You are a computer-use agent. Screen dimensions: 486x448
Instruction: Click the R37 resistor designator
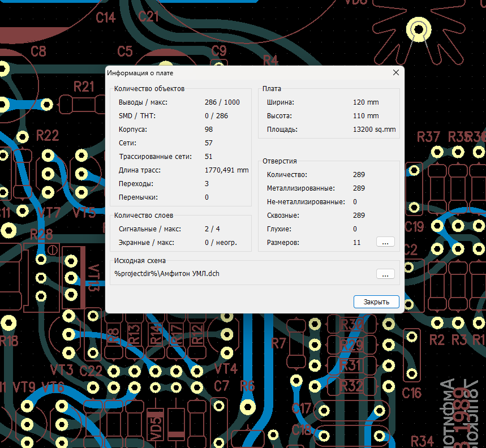tap(428, 137)
